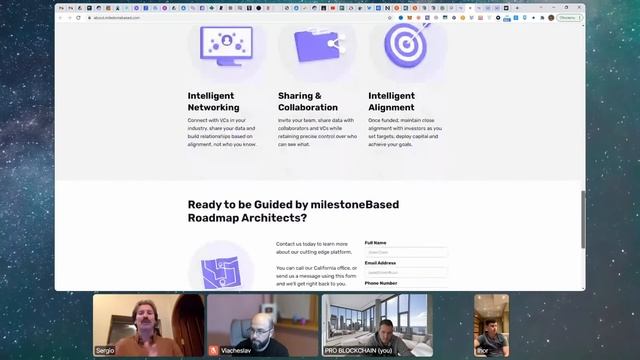This screenshot has width=640, height=360.
Task: Click the Sharing & Collaboration folder illustration
Action: (x=319, y=46)
